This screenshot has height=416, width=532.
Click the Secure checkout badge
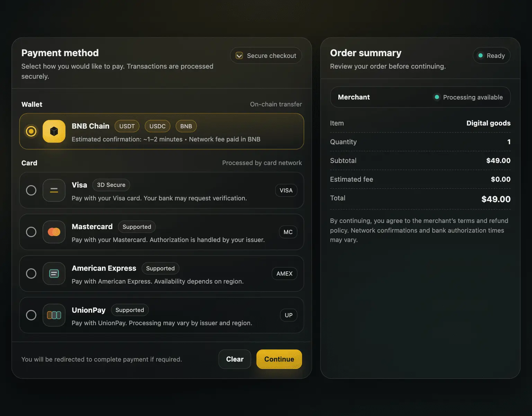pyautogui.click(x=266, y=55)
